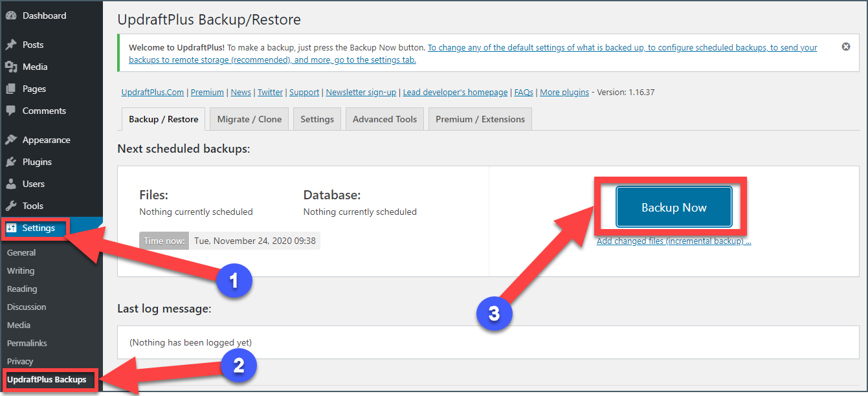Switch to the Advanced Tools tab
868x396 pixels.
384,119
